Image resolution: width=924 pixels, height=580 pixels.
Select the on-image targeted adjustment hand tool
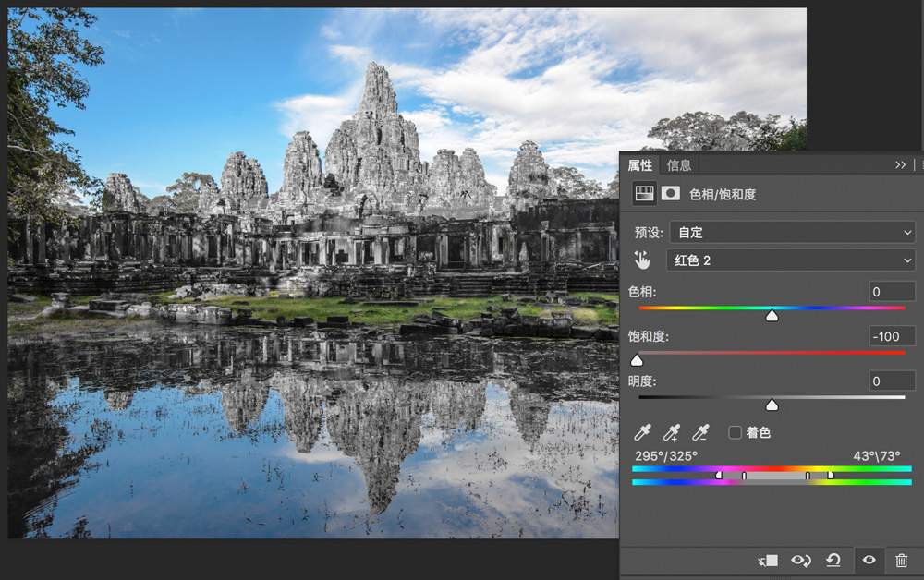coord(642,260)
